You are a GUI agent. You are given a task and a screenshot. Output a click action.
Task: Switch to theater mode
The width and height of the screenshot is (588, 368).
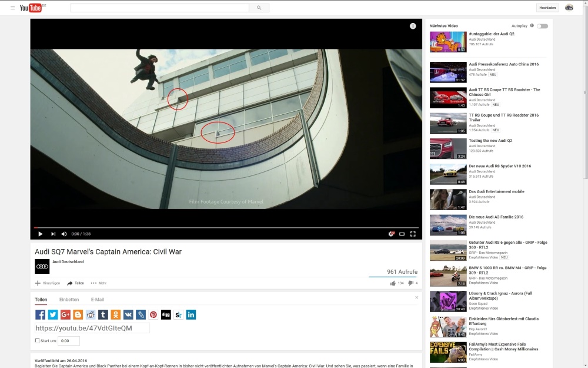402,234
